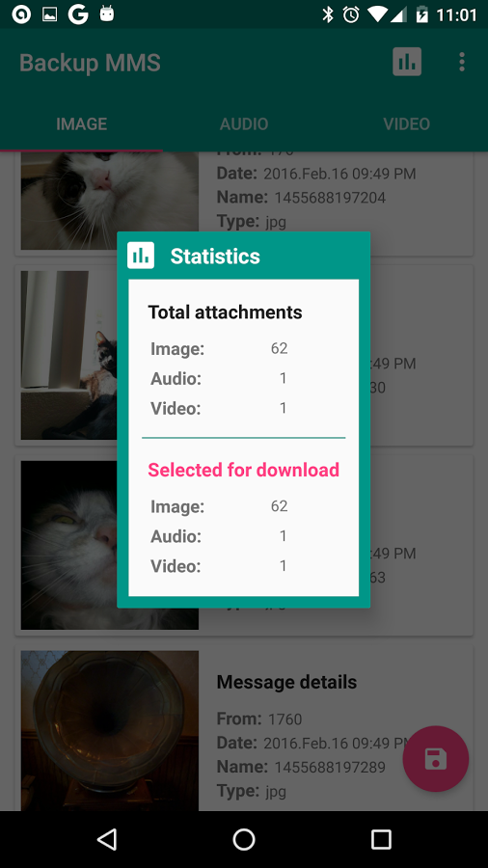Select the IMAGE tab

coord(81,123)
